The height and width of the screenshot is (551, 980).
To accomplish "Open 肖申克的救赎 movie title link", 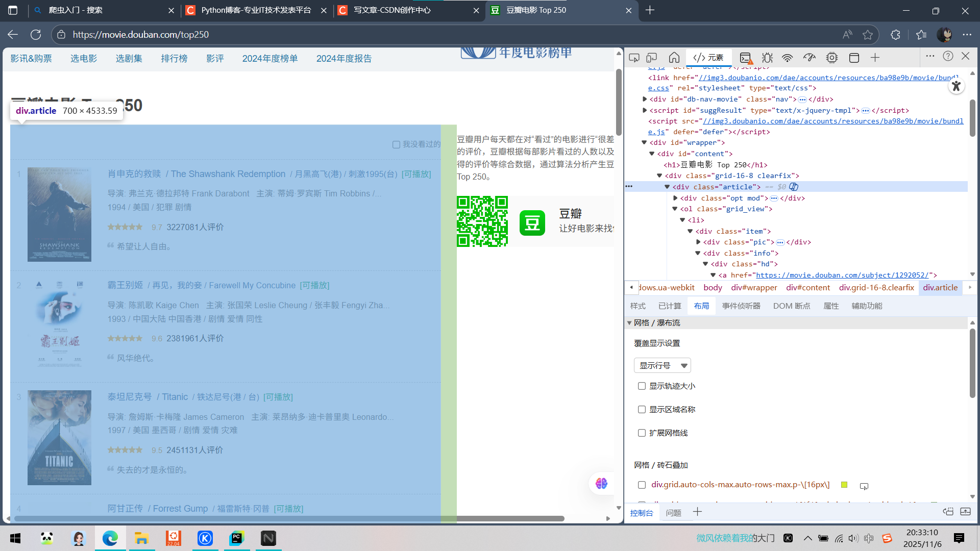I will point(134,174).
